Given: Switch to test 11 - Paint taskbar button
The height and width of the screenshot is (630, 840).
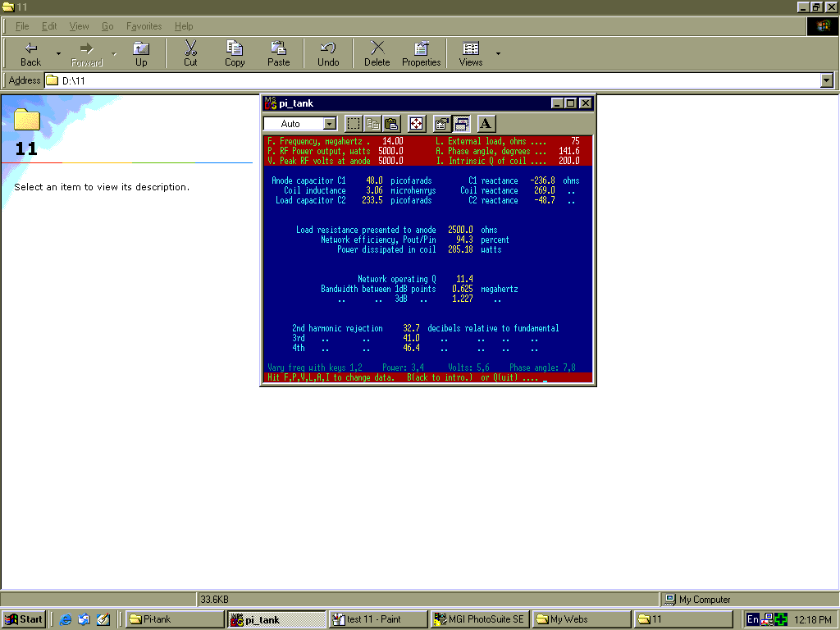Looking at the screenshot, I should tap(378, 619).
